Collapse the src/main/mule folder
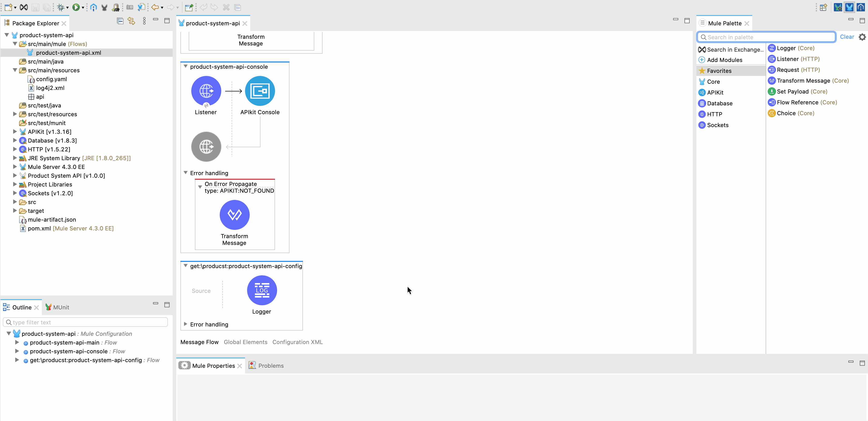868x421 pixels. tap(15, 44)
